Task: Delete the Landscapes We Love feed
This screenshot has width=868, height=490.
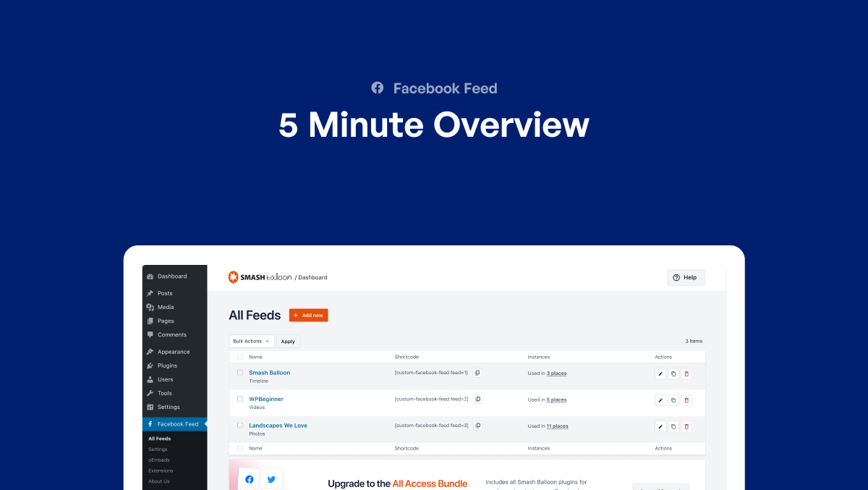Action: pyautogui.click(x=686, y=426)
